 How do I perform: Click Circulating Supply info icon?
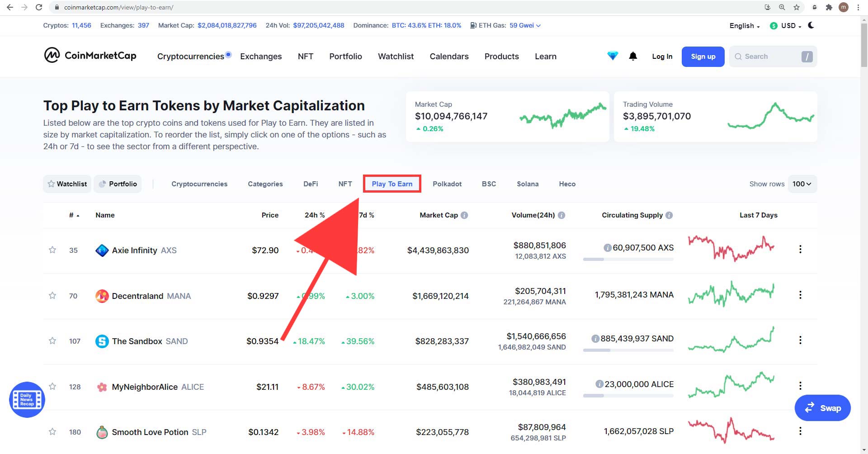(x=669, y=215)
